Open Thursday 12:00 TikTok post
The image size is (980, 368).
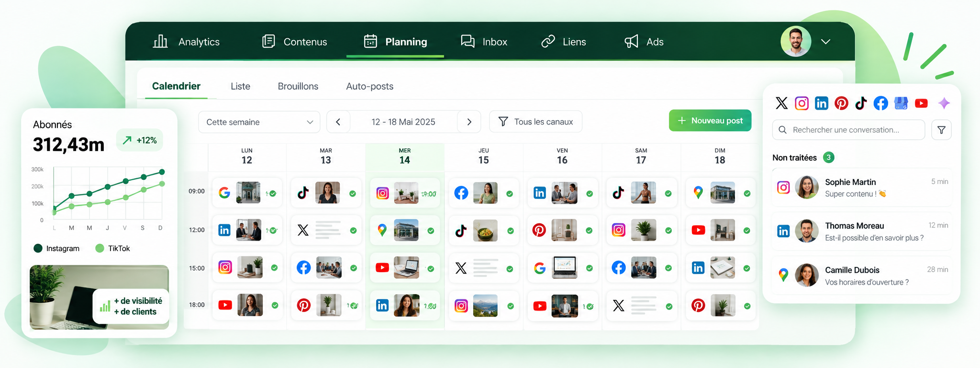484,230
